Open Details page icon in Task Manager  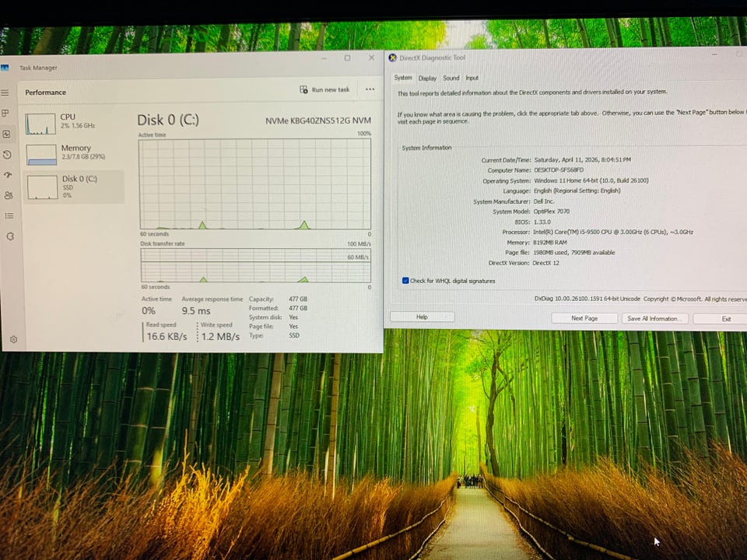9,215
